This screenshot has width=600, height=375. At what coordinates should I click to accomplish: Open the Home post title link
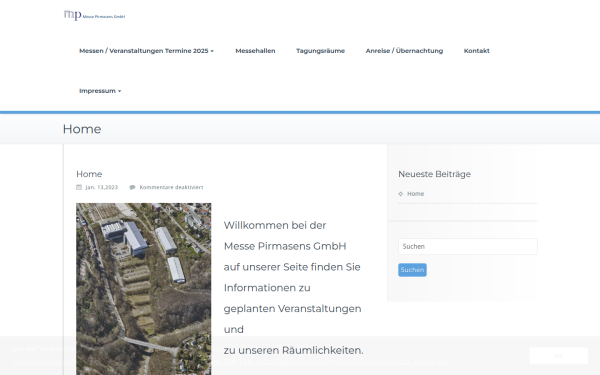coord(89,174)
